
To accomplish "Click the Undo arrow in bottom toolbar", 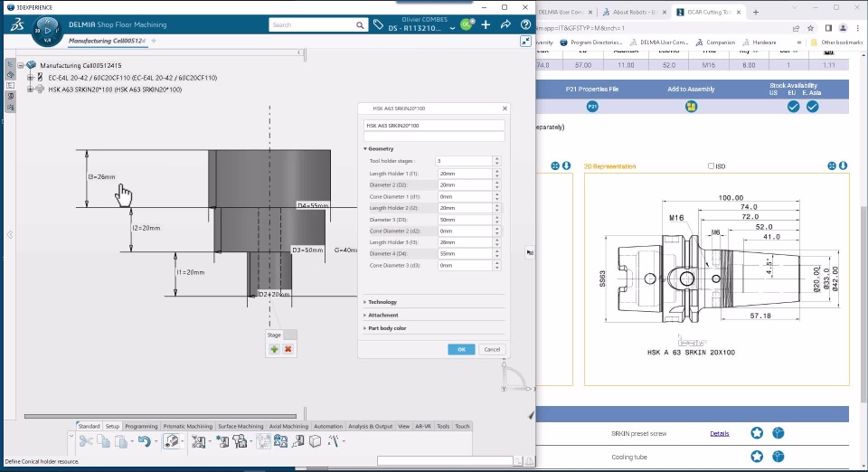I will coord(143,441).
